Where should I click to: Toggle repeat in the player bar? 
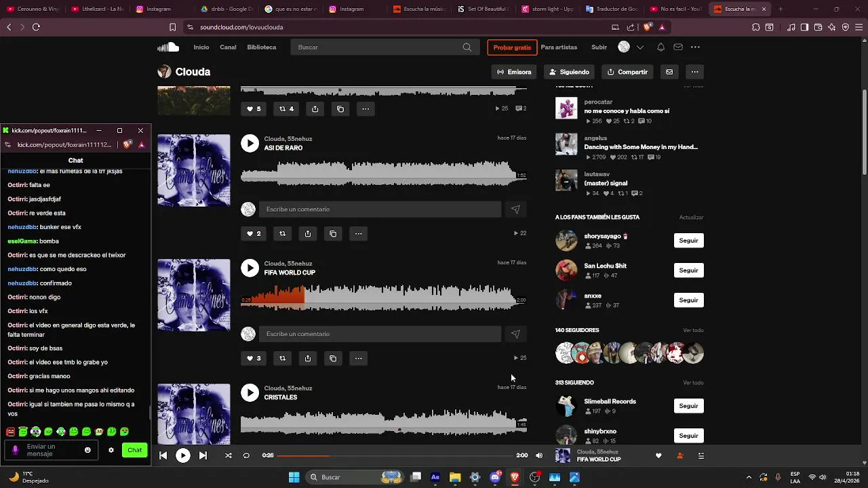[246, 455]
